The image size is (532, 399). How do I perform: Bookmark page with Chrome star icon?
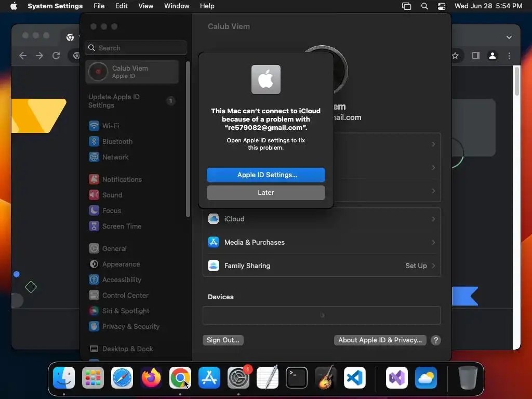pos(455,56)
